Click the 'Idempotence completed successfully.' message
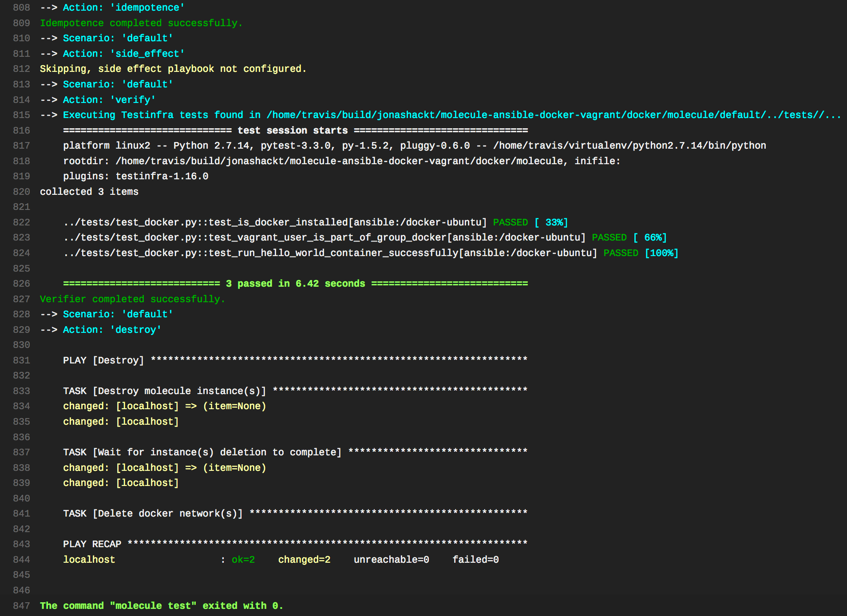Viewport: 847px width, 616px height. 141,23
